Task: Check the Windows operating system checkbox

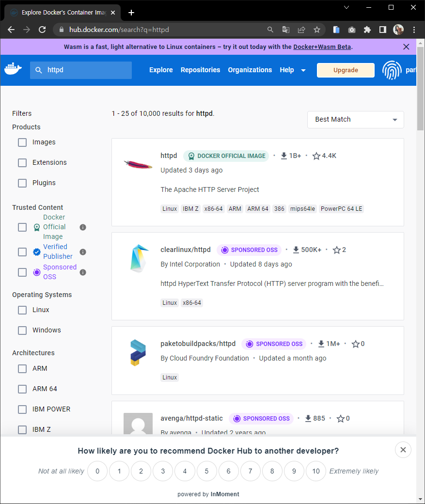Action: point(22,331)
